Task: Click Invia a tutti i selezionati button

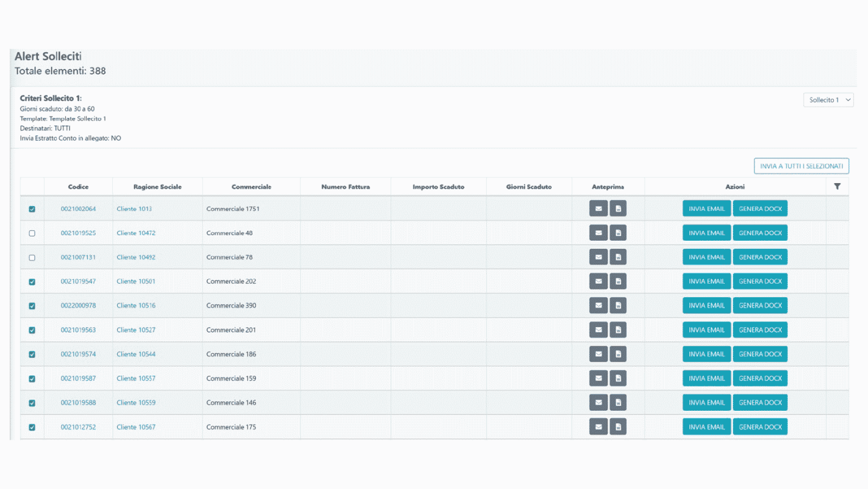Action: [x=802, y=166]
